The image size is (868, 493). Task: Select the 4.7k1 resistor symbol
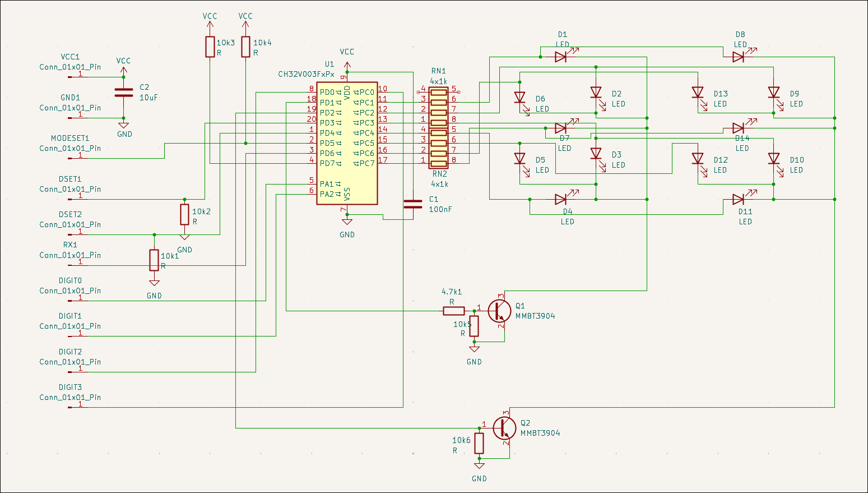tap(454, 311)
